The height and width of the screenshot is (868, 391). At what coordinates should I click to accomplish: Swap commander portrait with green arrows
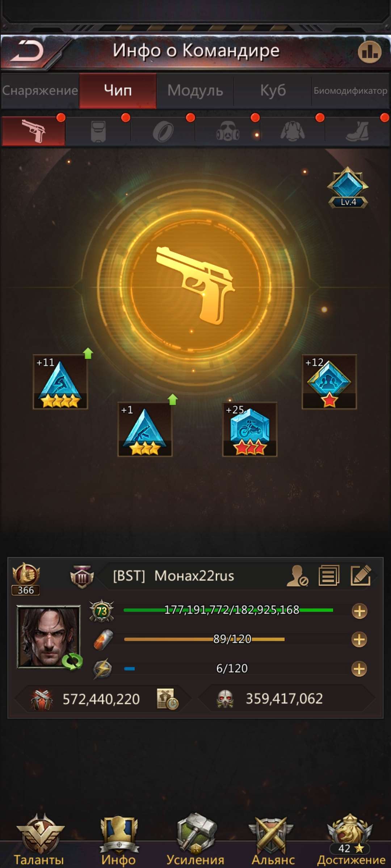(x=72, y=661)
